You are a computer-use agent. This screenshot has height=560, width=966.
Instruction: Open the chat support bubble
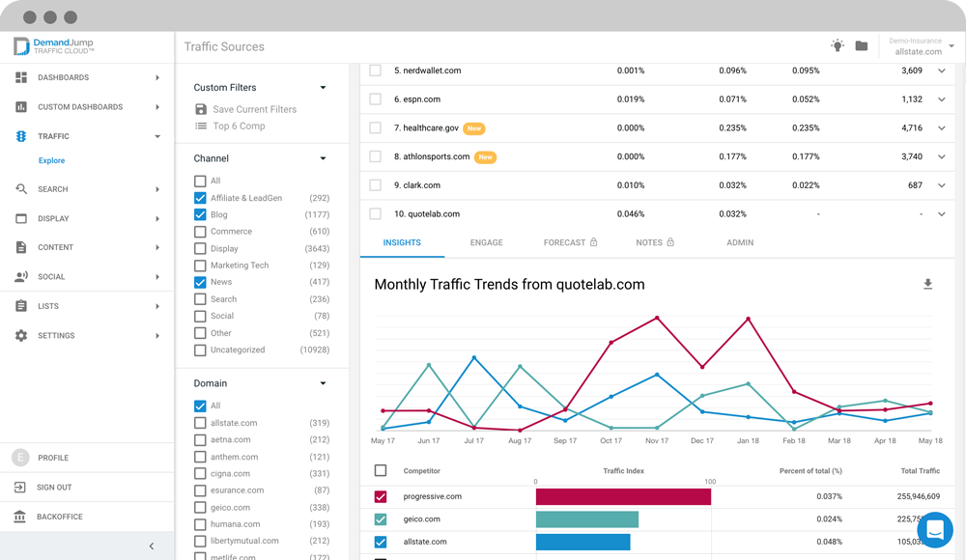pyautogui.click(x=934, y=530)
